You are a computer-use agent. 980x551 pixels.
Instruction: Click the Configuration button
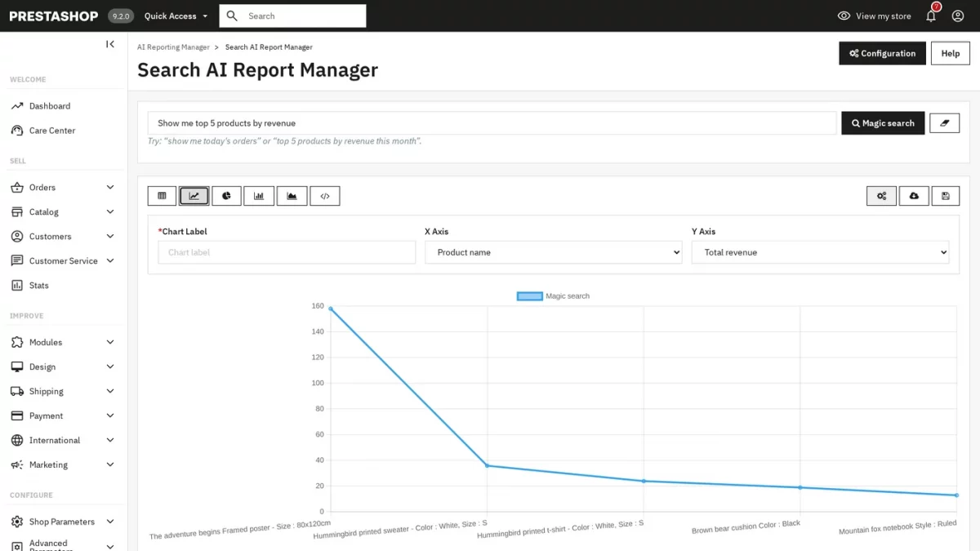[882, 53]
